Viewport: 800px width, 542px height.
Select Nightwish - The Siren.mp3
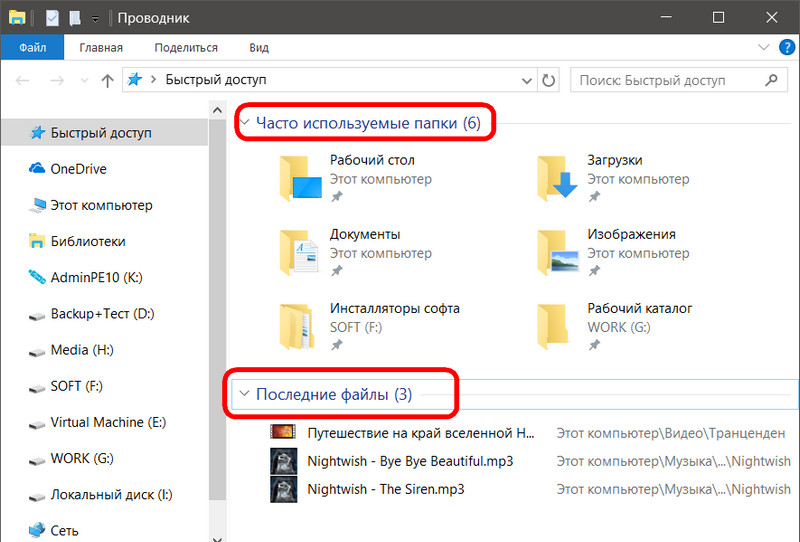tap(386, 489)
